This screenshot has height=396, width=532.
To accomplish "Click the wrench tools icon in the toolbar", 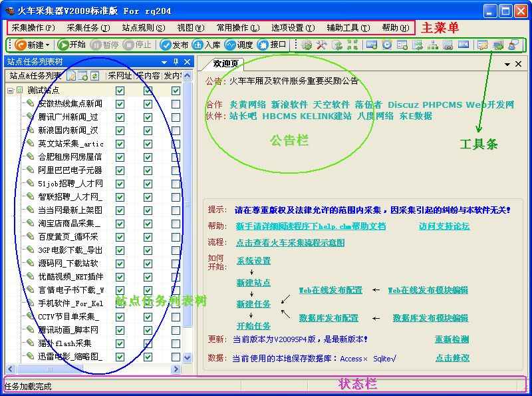I will [321, 45].
